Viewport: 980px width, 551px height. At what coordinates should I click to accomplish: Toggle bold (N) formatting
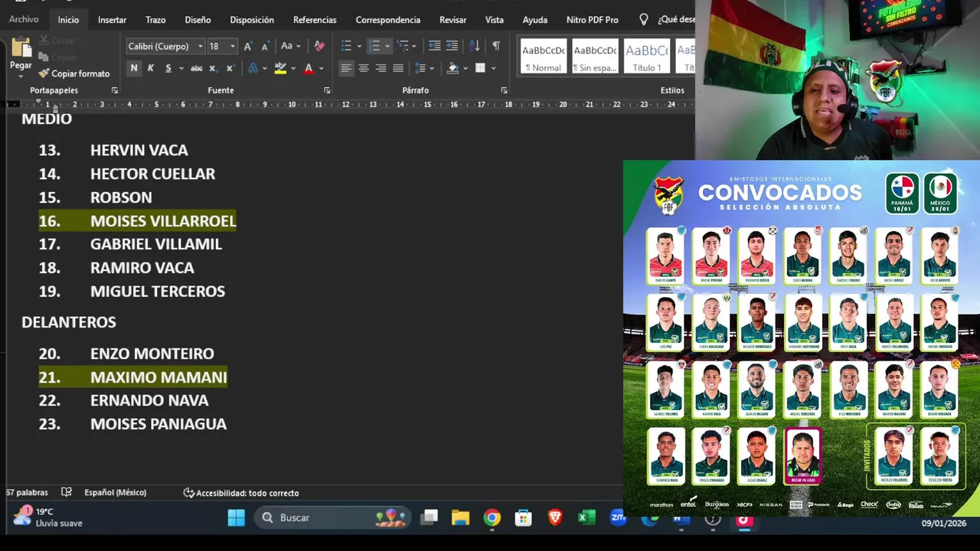tap(134, 68)
